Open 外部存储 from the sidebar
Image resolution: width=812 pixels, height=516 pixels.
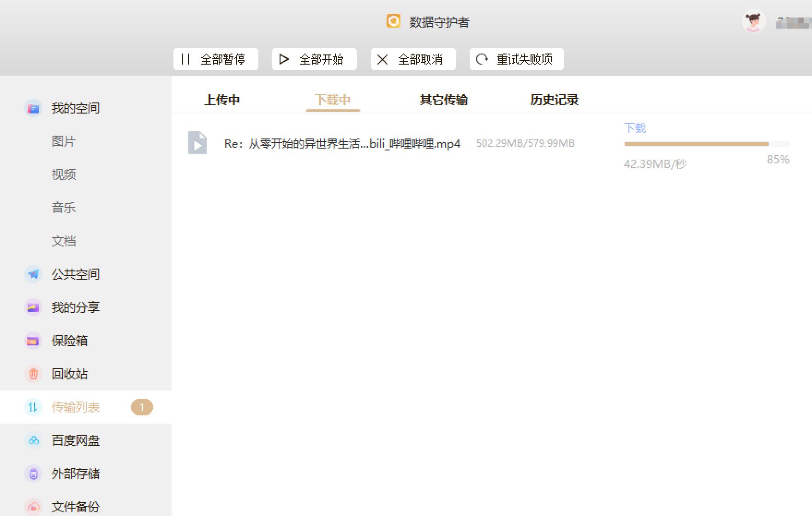[x=75, y=474]
